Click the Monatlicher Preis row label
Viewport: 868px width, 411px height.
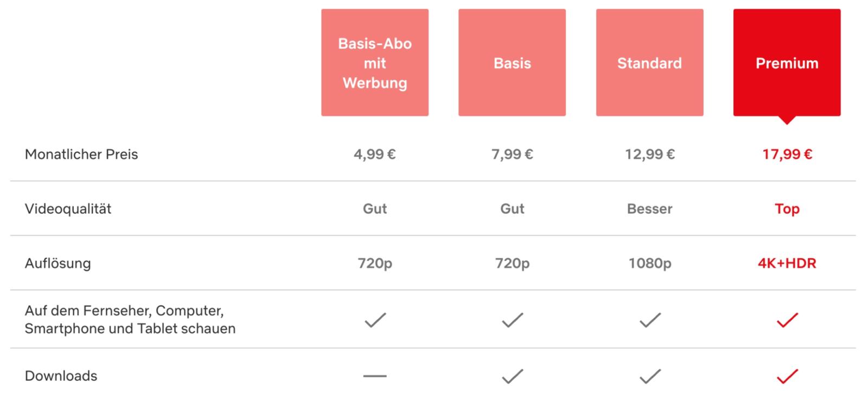click(x=81, y=155)
